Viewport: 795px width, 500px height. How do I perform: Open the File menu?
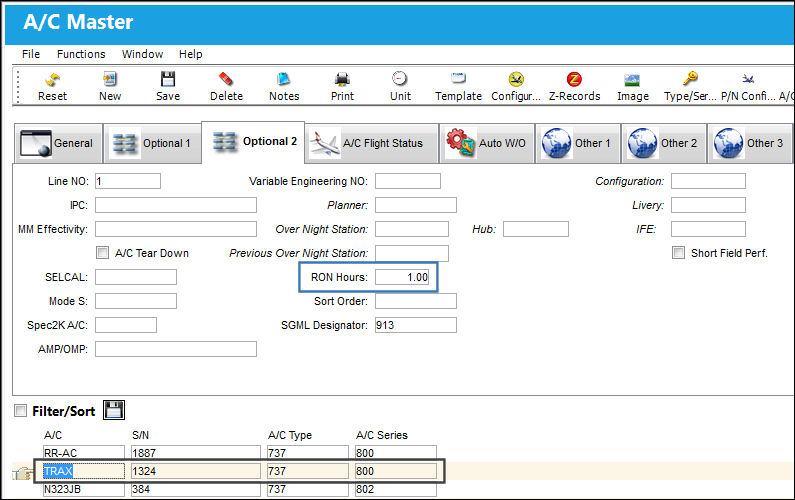[31, 54]
